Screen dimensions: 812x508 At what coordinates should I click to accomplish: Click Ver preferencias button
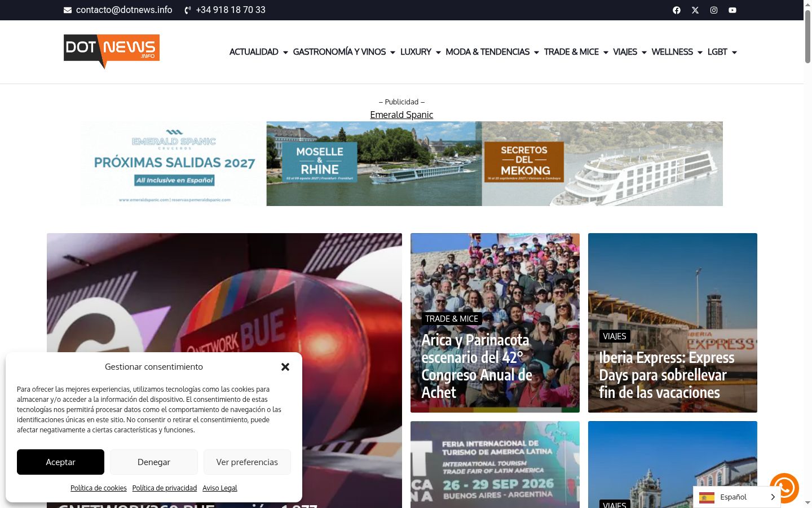(247, 462)
